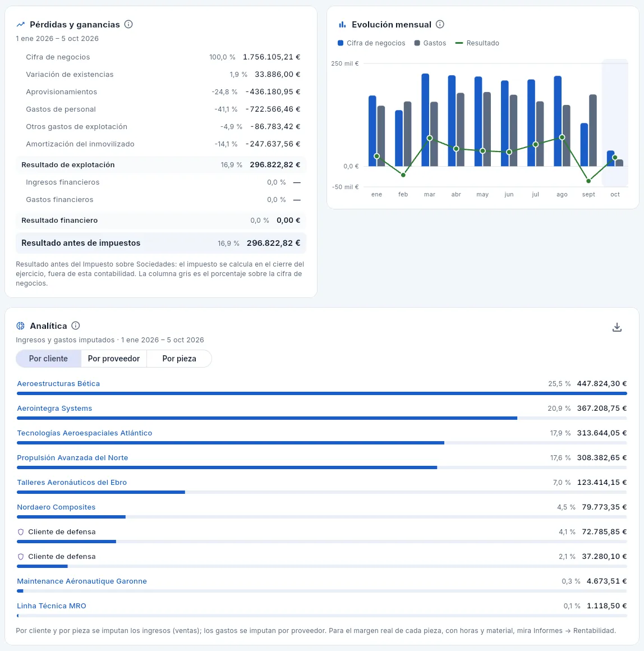Click the sept Resultado data point
Screen dimensions: 644x651
click(x=588, y=181)
